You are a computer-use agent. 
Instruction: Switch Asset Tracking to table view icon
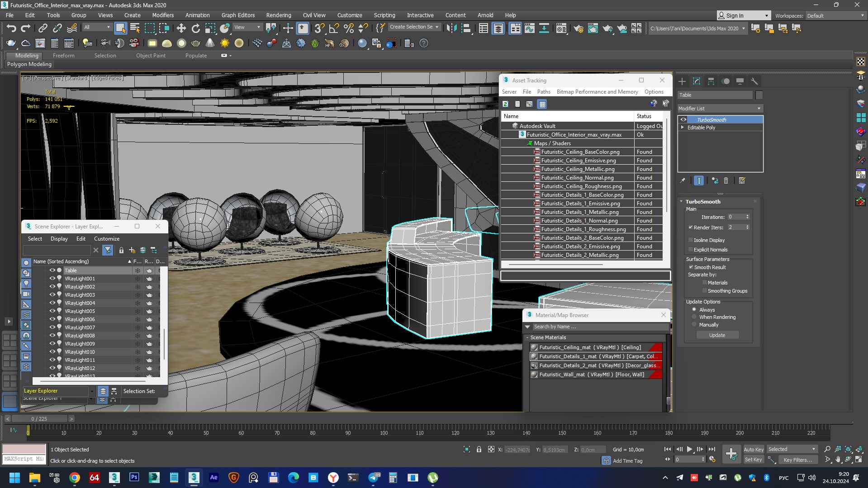542,104
